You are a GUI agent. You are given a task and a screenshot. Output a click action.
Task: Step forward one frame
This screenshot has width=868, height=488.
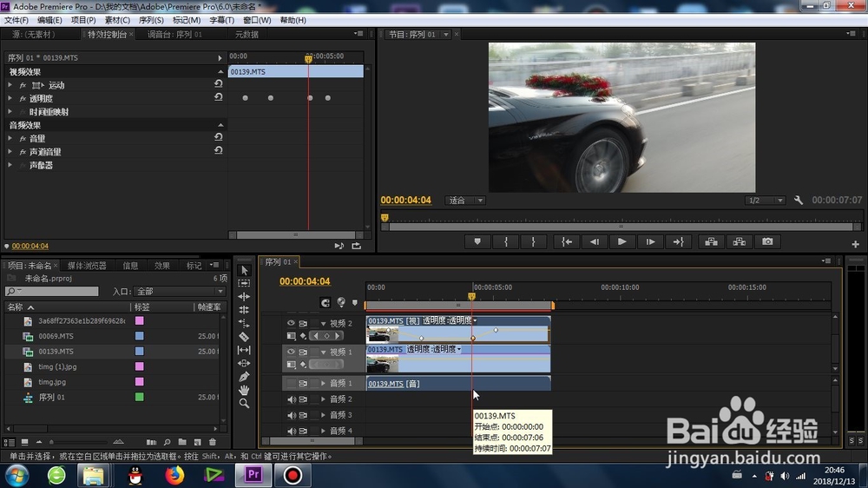650,241
